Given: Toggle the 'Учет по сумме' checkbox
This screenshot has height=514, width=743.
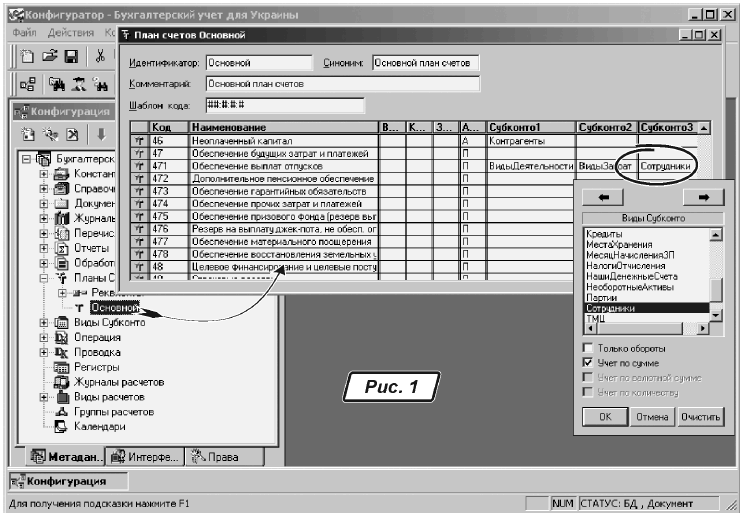Looking at the screenshot, I should pos(588,362).
